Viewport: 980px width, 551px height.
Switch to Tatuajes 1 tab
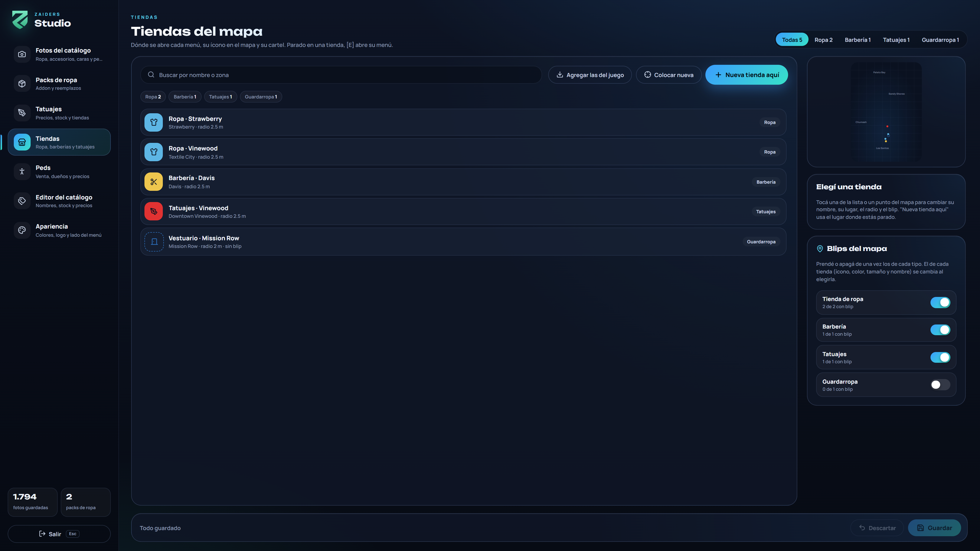(896, 40)
